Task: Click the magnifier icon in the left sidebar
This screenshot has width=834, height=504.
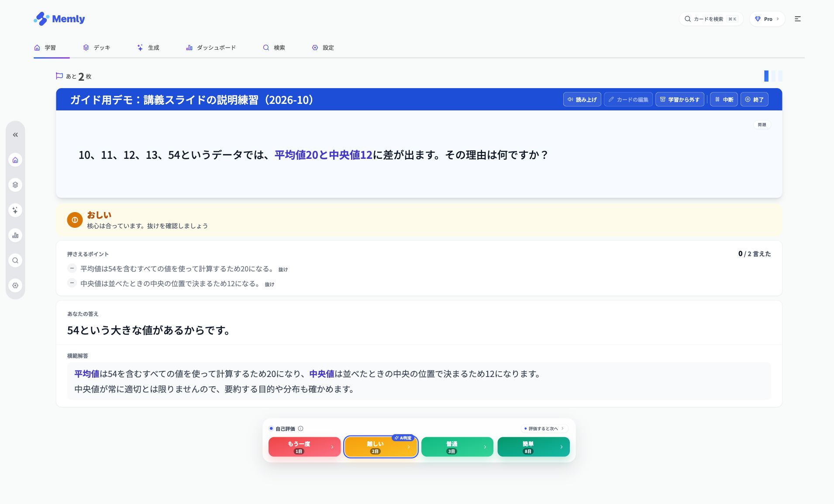Action: 15,261
